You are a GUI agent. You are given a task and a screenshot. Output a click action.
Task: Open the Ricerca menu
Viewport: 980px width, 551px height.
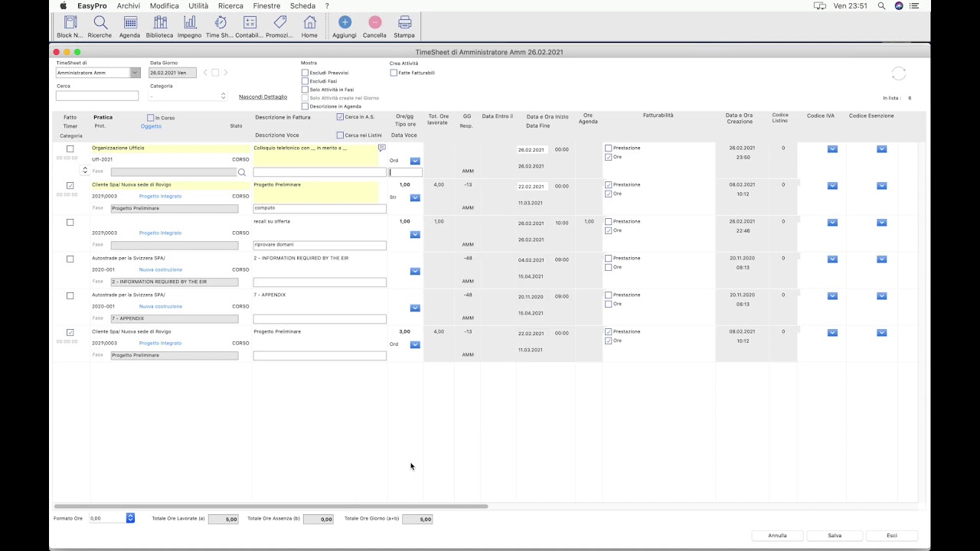click(230, 5)
